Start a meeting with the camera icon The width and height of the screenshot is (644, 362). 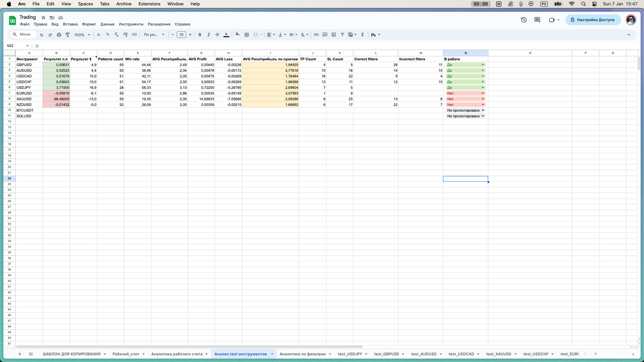552,20
